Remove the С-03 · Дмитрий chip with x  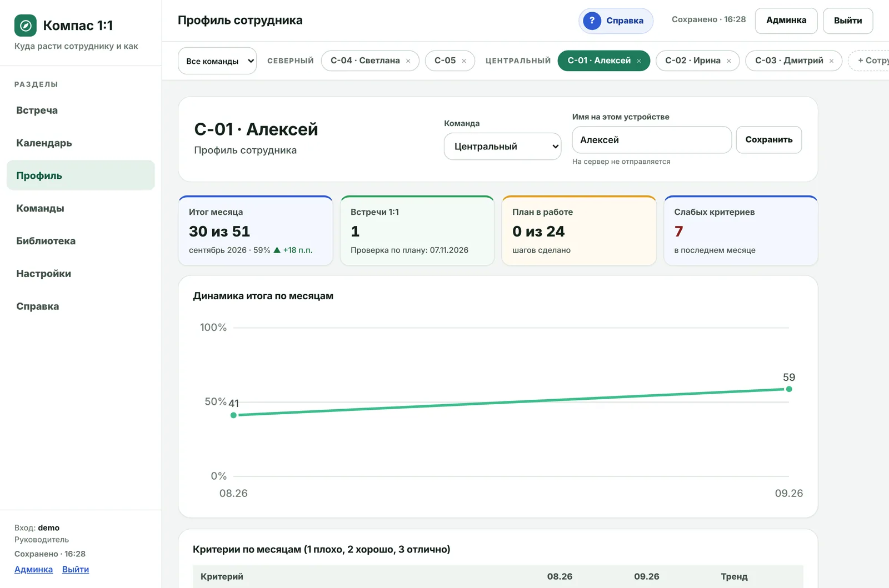tap(832, 61)
